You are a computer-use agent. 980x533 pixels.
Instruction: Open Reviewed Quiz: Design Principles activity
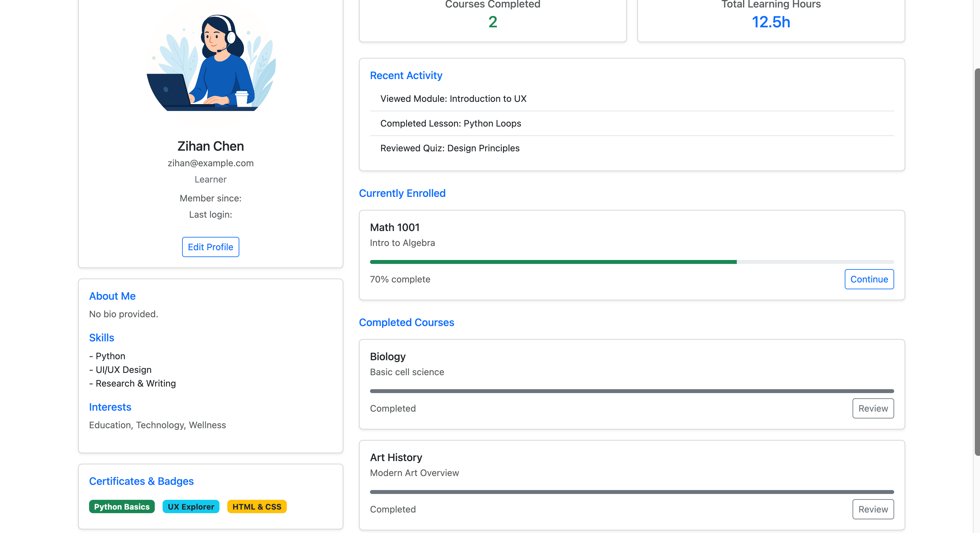(x=450, y=148)
